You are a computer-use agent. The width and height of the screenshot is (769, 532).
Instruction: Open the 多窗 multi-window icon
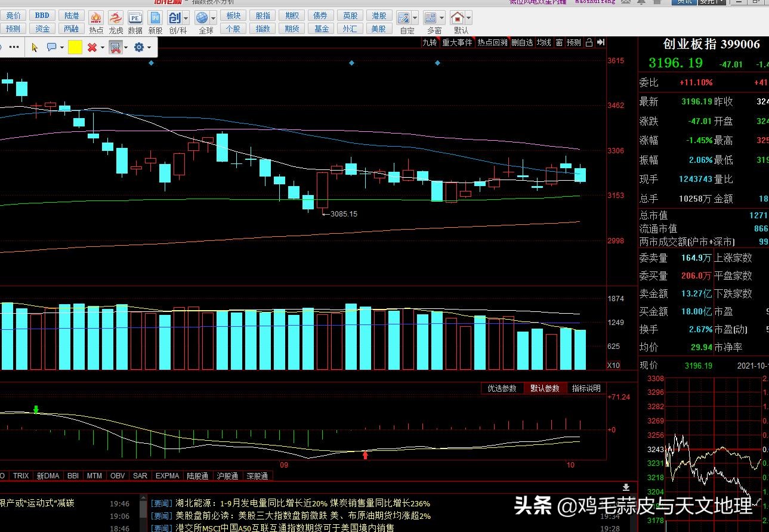[x=430, y=18]
